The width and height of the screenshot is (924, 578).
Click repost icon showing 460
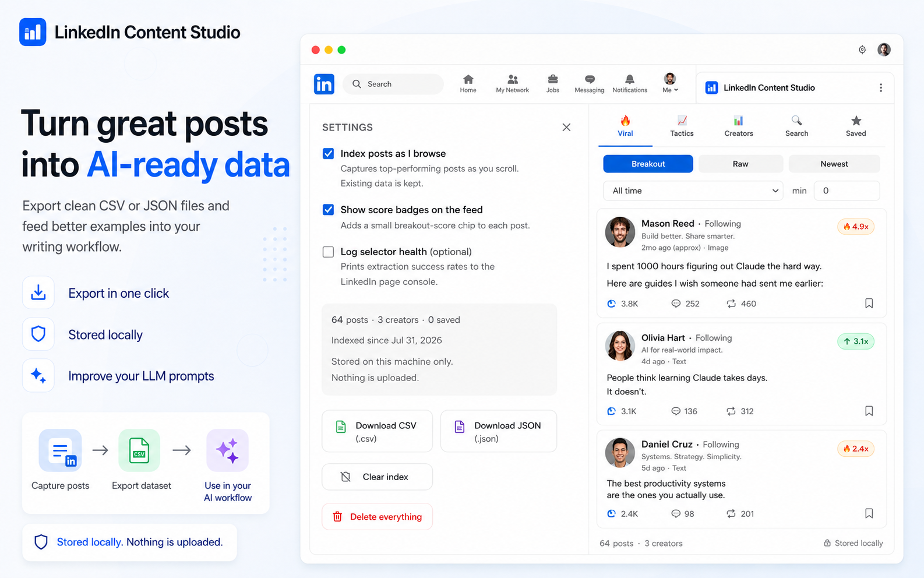click(731, 304)
